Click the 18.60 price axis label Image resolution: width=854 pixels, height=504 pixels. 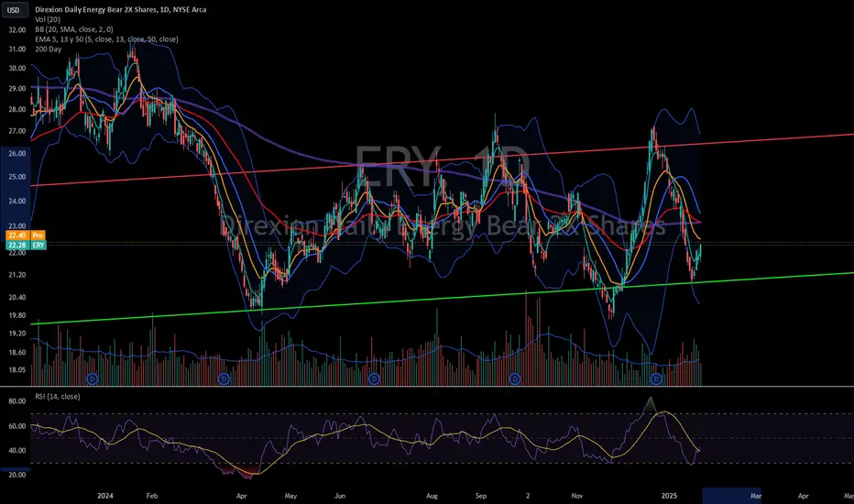click(x=17, y=352)
